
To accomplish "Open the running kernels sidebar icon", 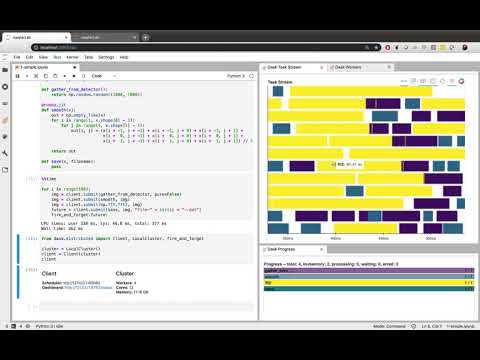I will (x=5, y=87).
